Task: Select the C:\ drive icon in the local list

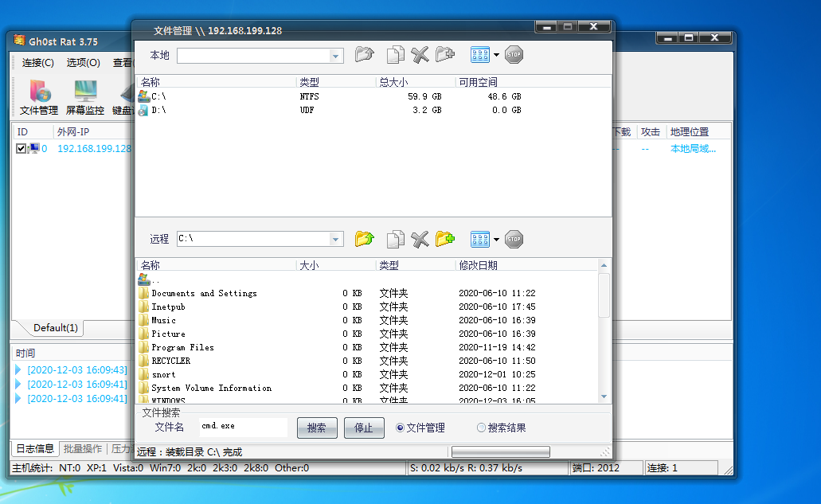Action: [144, 96]
